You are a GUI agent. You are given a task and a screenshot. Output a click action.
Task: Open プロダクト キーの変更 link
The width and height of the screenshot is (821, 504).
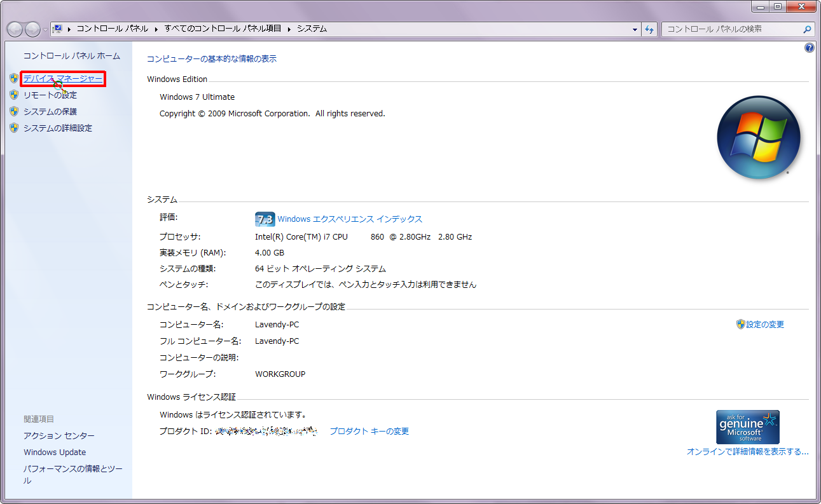(x=369, y=431)
